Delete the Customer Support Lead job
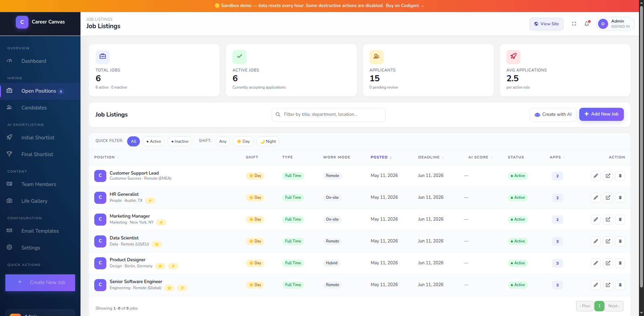The image size is (644, 316). click(x=620, y=176)
